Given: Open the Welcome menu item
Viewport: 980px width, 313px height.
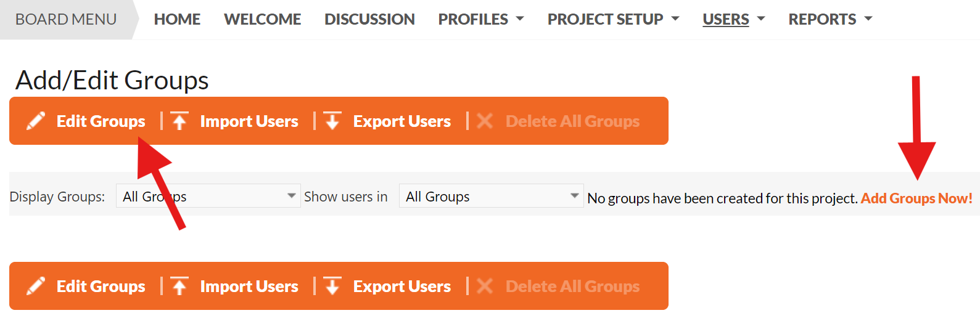Looking at the screenshot, I should [263, 19].
